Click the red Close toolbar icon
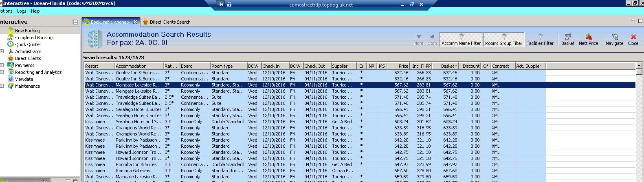644x182 pixels. tap(633, 37)
